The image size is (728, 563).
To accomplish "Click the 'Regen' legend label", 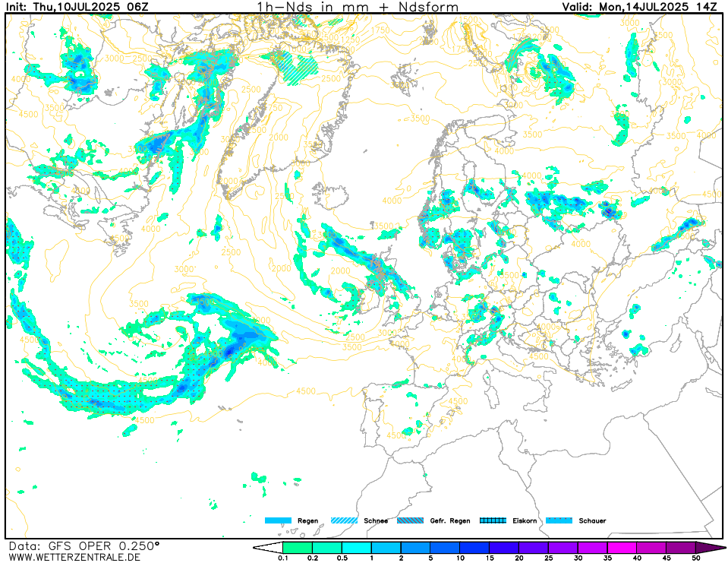I will point(307,520).
